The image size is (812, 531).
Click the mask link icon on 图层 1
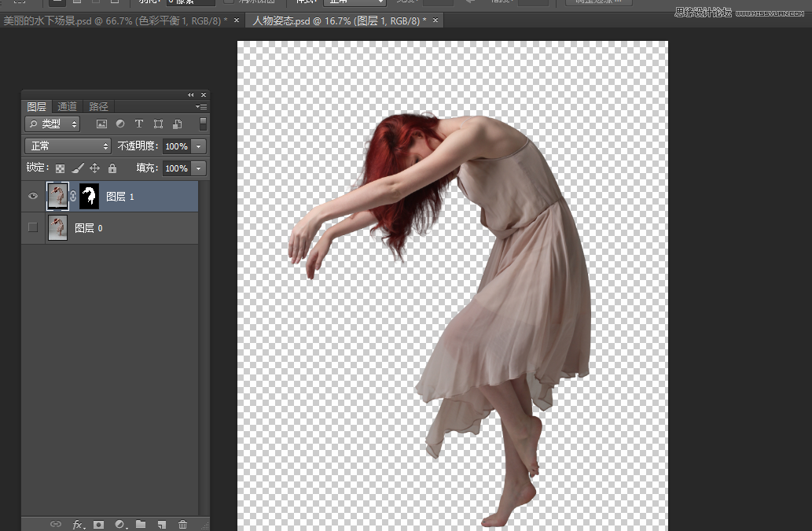click(73, 196)
